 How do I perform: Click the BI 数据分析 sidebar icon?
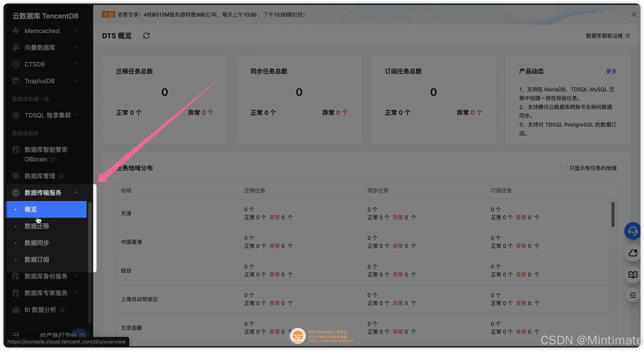16,310
